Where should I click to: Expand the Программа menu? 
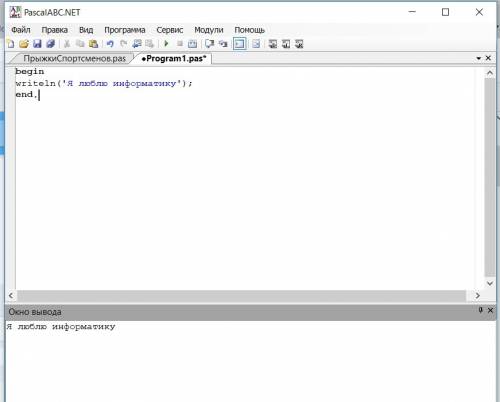[x=125, y=30]
